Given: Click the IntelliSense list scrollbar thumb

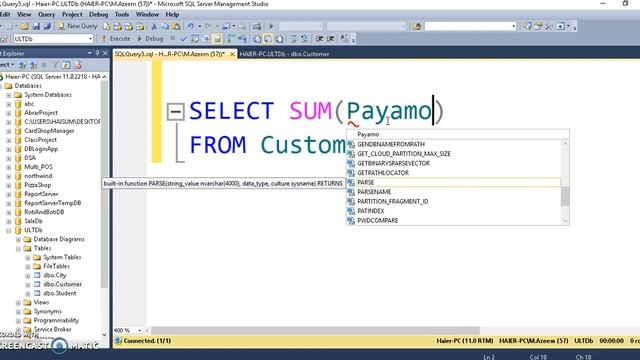Looking at the screenshot, I should [565, 196].
